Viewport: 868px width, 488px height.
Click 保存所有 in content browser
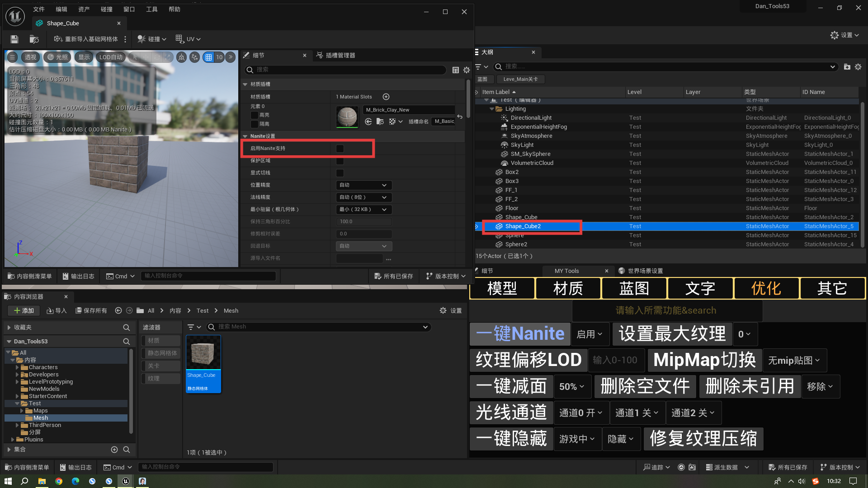[x=91, y=310]
